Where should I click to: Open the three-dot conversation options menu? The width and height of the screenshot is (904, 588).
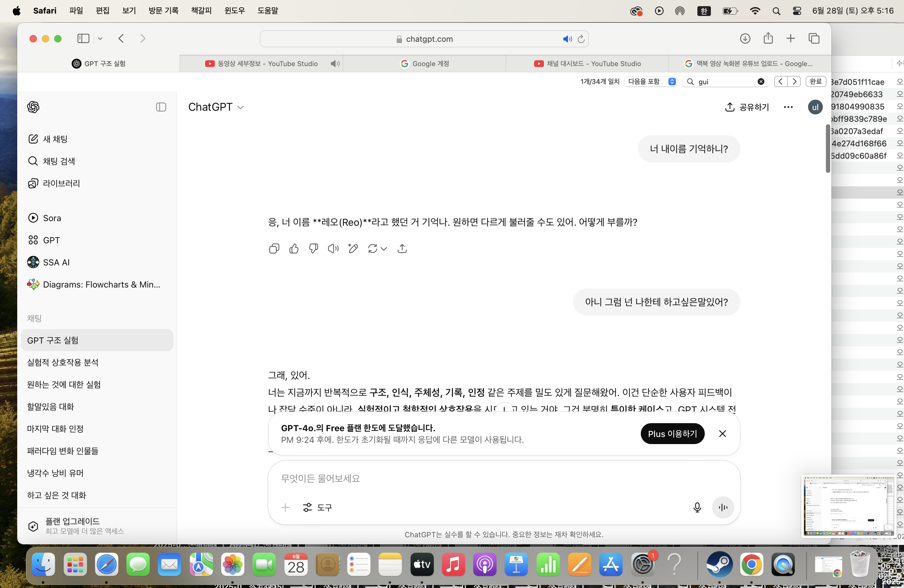click(x=788, y=107)
